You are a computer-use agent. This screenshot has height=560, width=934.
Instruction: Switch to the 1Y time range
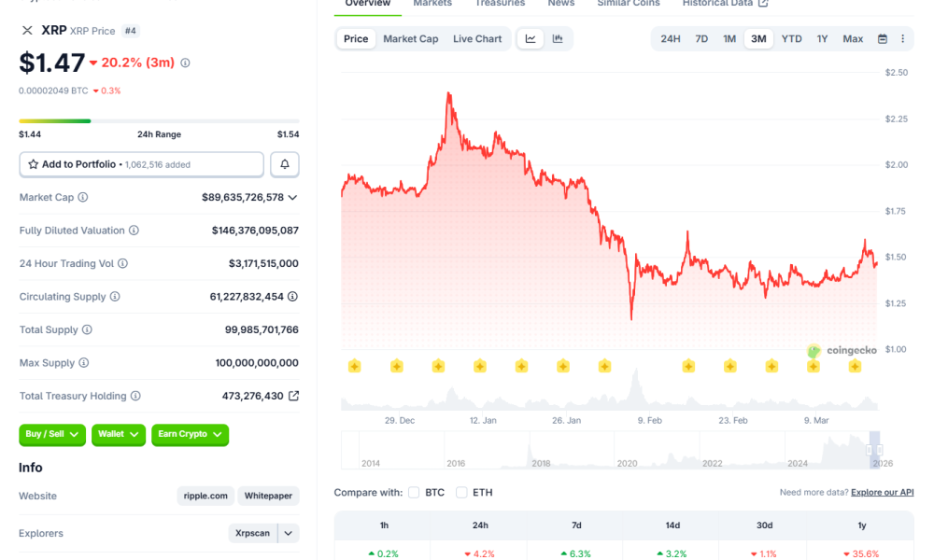tap(822, 39)
